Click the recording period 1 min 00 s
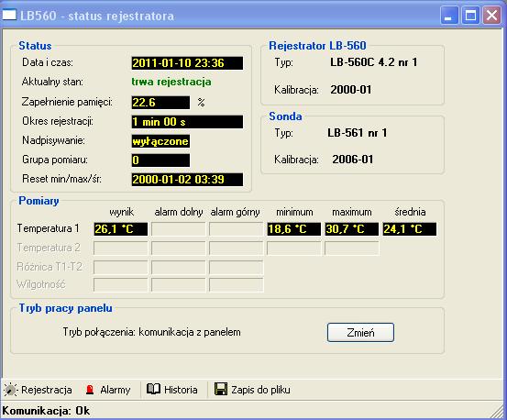507x420 pixels. [187, 122]
